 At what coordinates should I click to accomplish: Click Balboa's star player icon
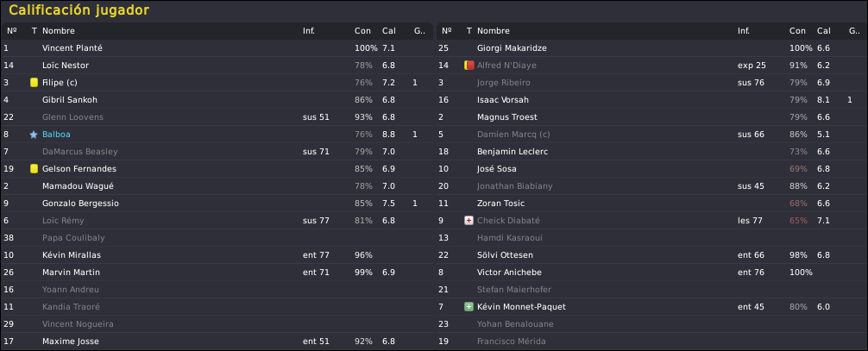34,135
